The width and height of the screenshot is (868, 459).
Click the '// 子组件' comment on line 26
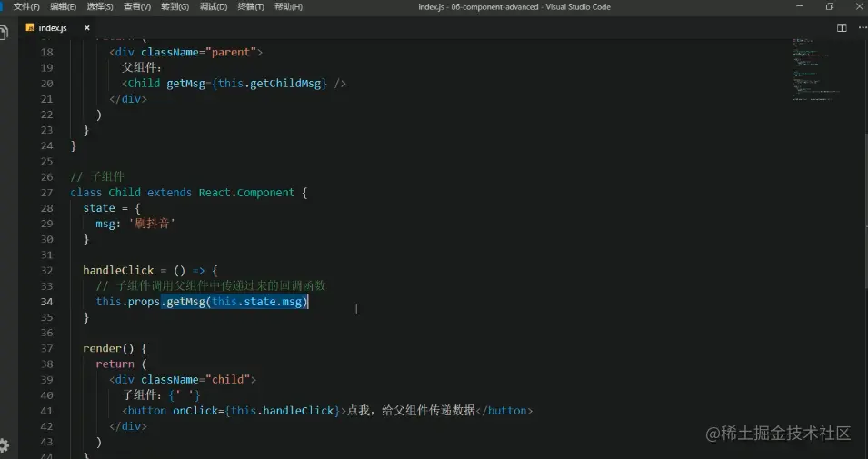[x=97, y=176]
